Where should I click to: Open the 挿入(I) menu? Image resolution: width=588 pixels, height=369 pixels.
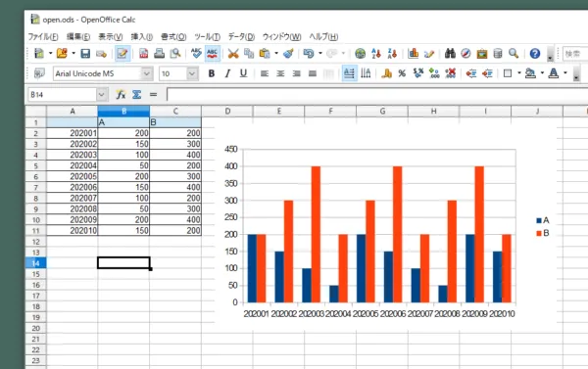pyautogui.click(x=142, y=37)
